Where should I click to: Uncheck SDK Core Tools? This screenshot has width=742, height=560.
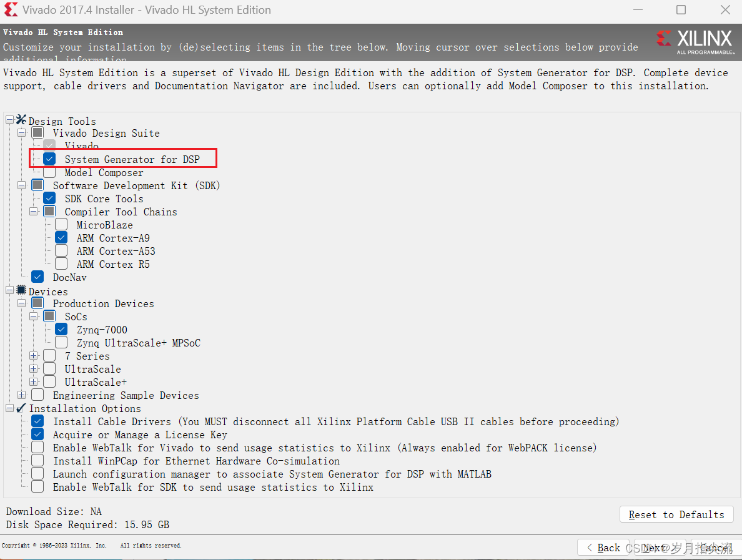pyautogui.click(x=49, y=198)
